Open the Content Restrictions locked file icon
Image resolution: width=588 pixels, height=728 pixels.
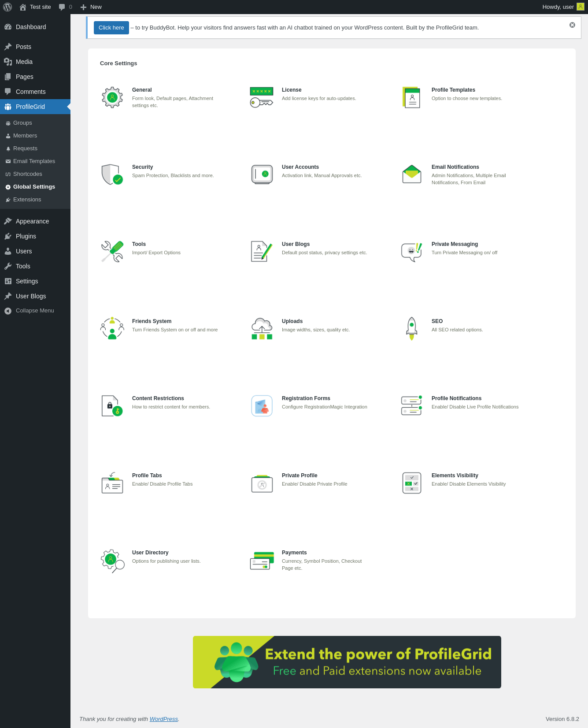(112, 406)
